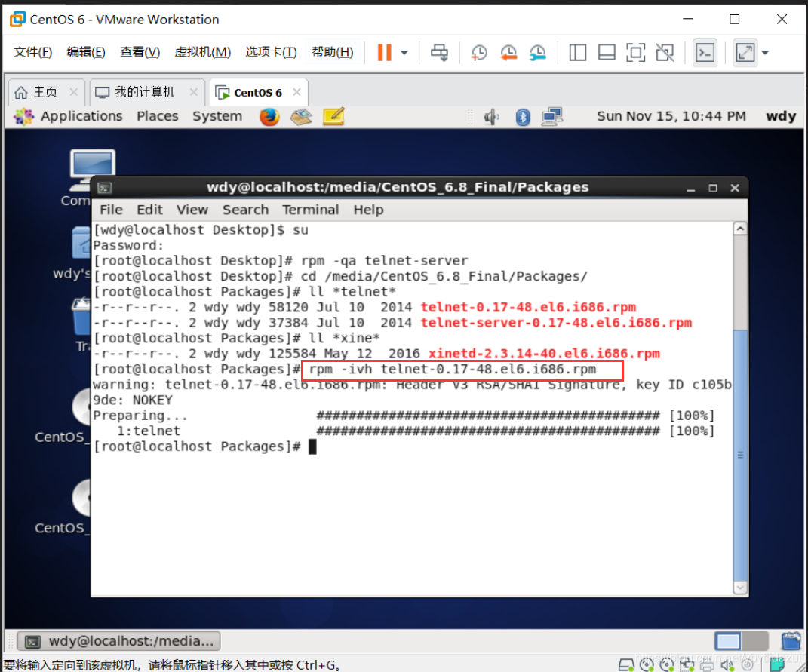
Task: Switch to the second workspace
Action: 755,642
